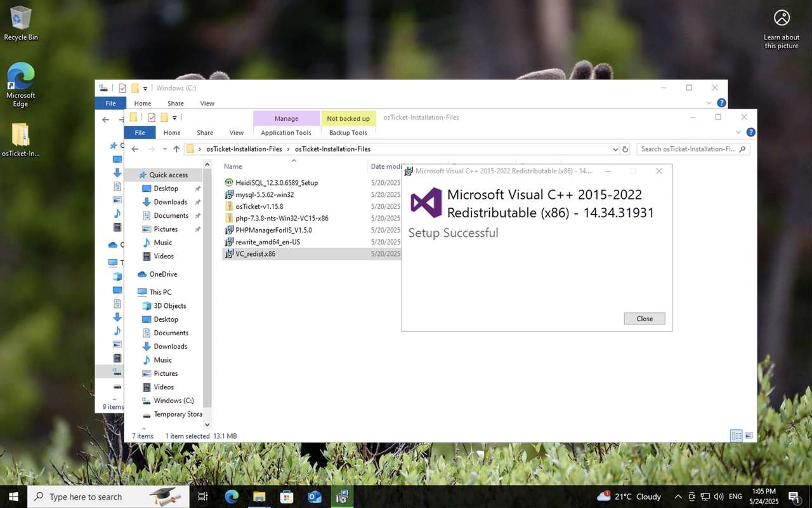Click the Search osTicket-Installation-Files box
Image resolution: width=812 pixels, height=508 pixels.
point(693,149)
